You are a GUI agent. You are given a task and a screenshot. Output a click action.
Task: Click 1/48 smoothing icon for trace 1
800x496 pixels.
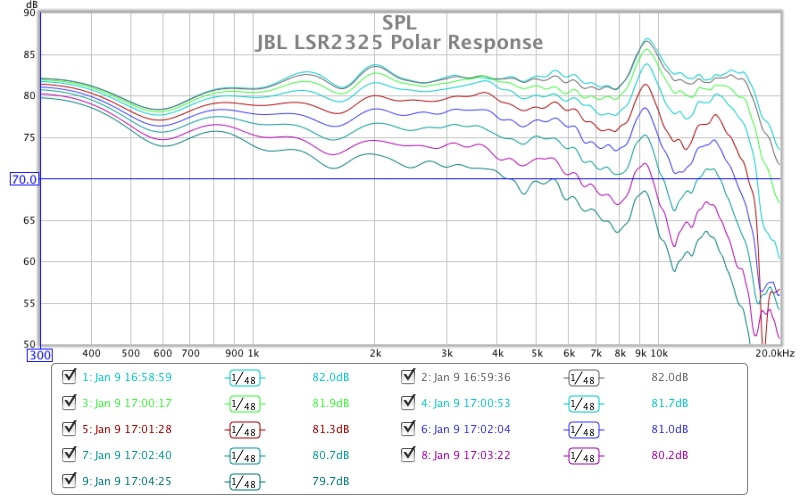pyautogui.click(x=244, y=378)
